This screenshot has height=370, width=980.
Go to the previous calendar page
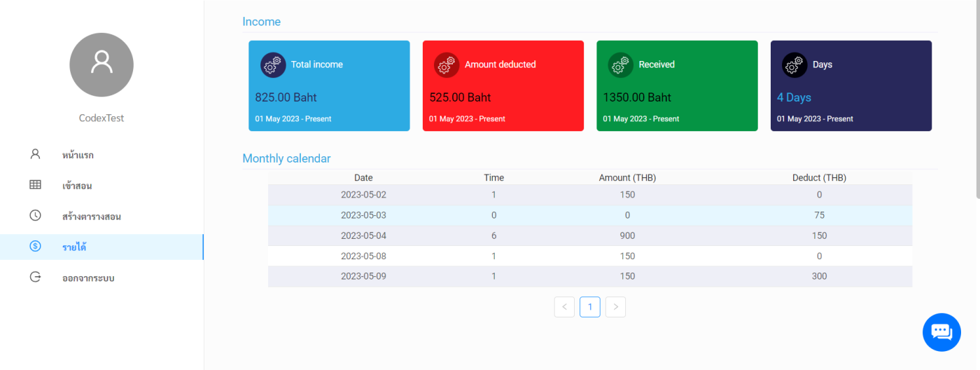[564, 307]
